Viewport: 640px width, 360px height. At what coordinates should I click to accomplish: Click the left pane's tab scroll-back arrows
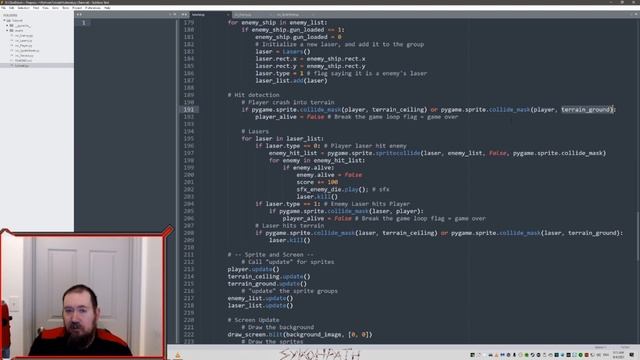point(79,14)
